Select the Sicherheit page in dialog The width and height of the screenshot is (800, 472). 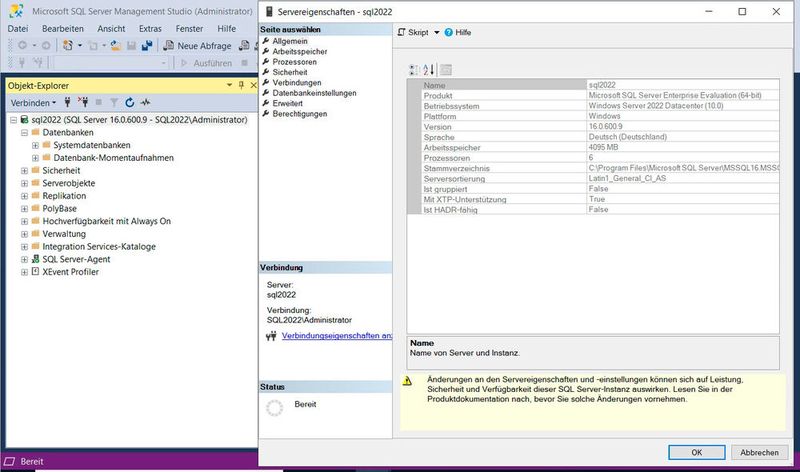tap(290, 72)
